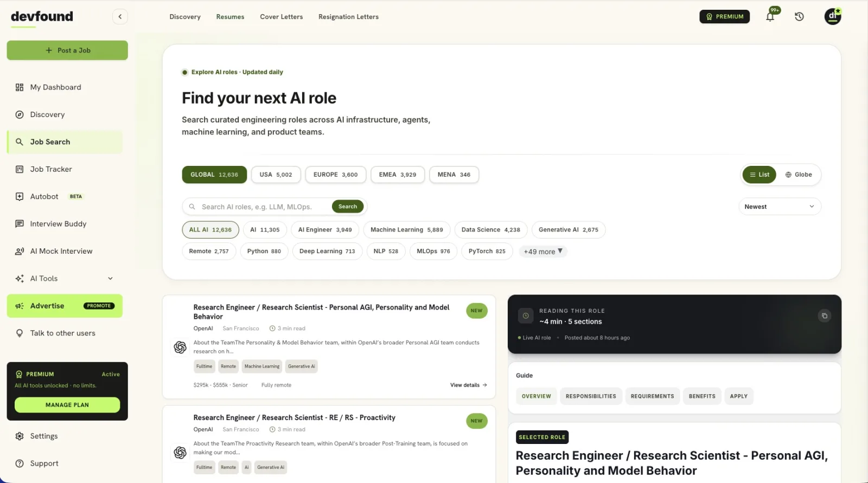Select the MENA region filter
This screenshot has height=483, width=868.
[x=454, y=175]
